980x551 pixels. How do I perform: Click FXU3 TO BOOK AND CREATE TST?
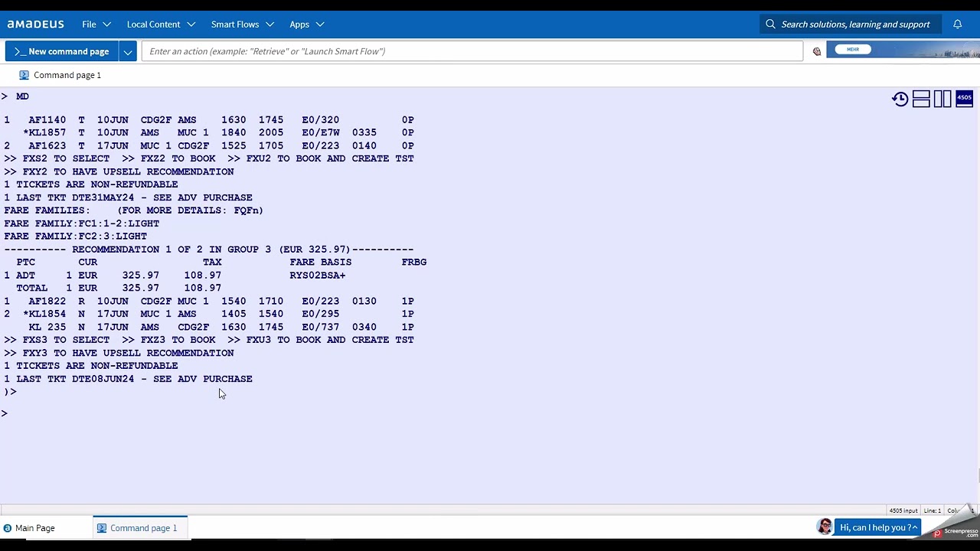pyautogui.click(x=330, y=340)
